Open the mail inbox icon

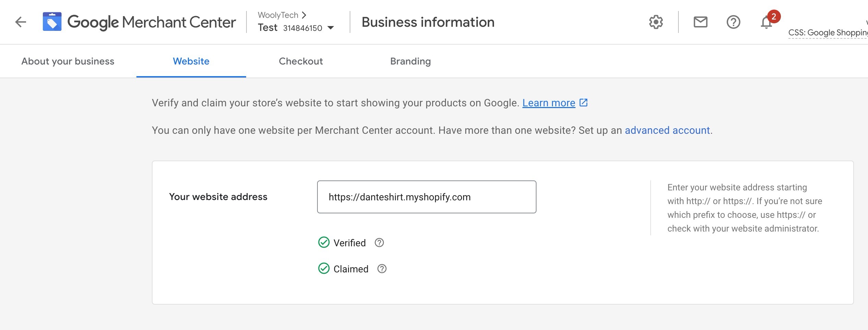click(700, 22)
